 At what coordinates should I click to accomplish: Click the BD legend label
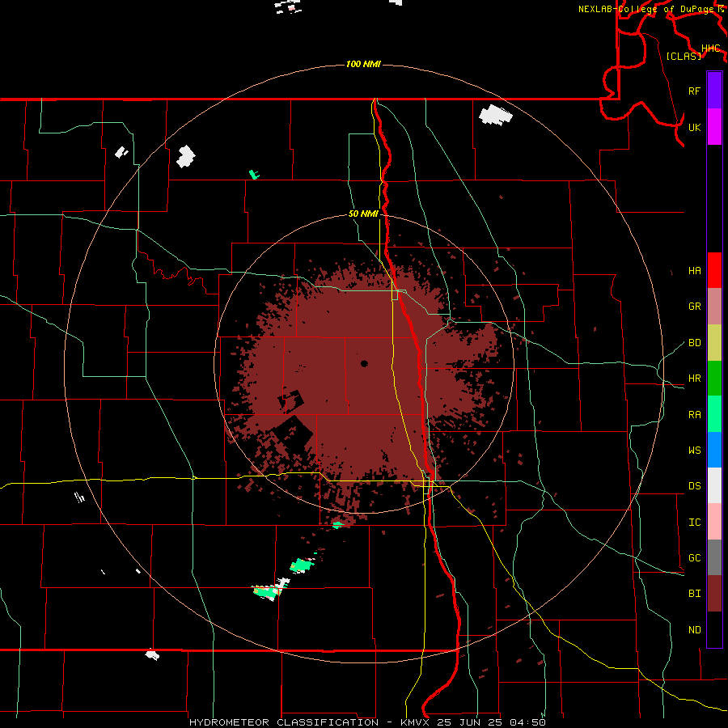click(694, 343)
